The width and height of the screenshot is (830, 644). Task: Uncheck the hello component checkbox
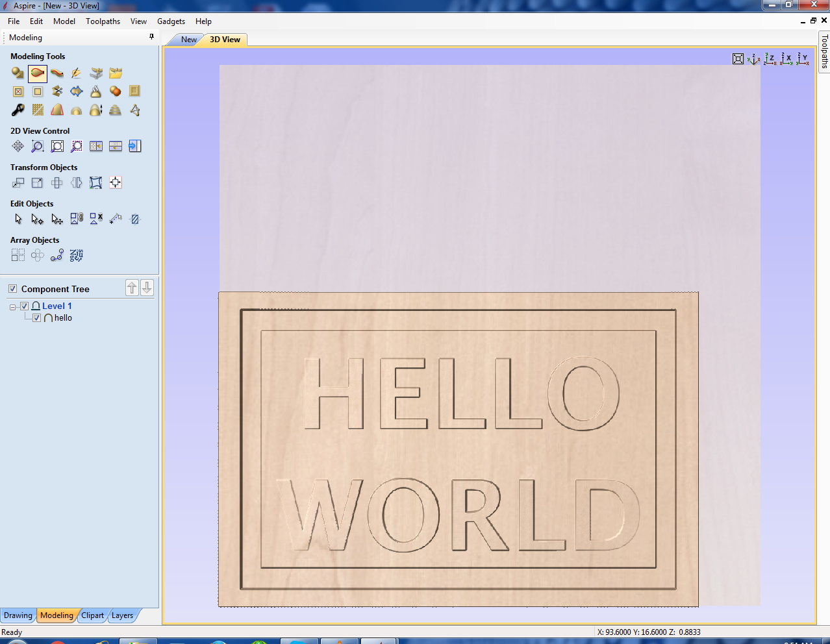(x=37, y=318)
